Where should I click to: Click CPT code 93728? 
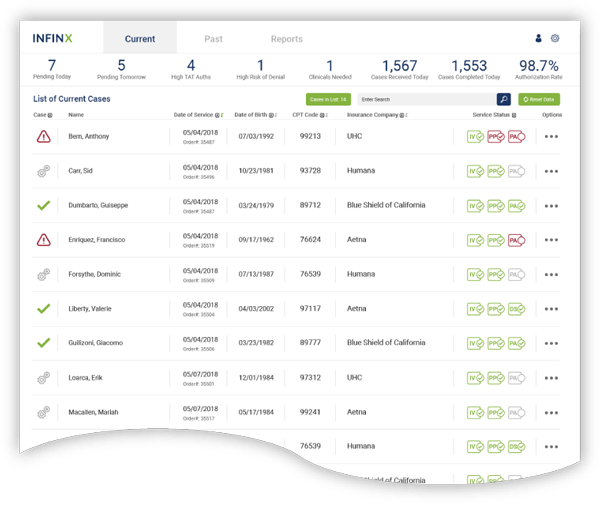pyautogui.click(x=310, y=171)
